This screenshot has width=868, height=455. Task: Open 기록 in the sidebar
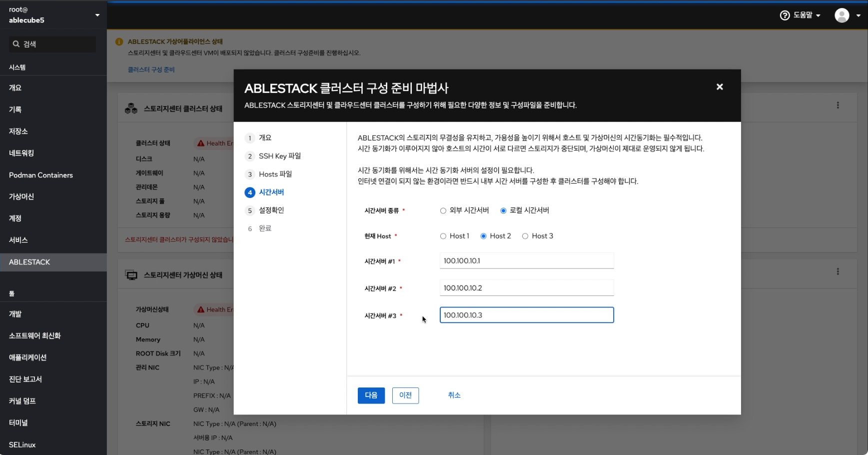click(53, 109)
